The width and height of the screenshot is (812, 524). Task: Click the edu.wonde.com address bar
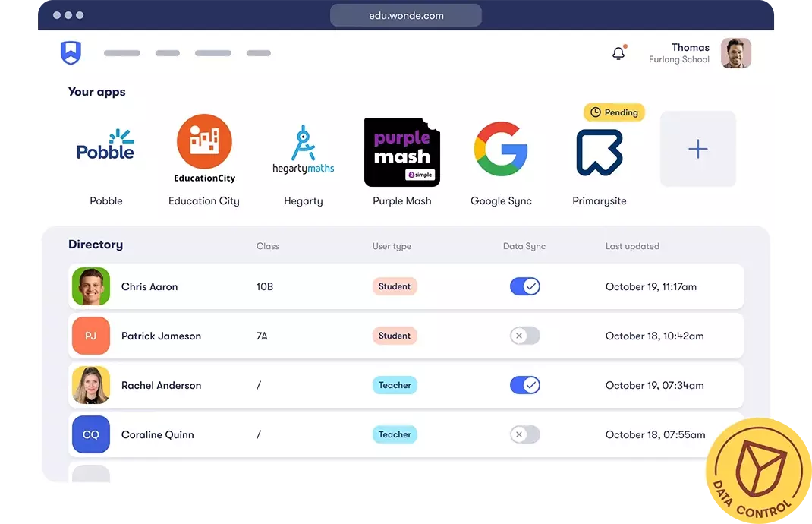(x=406, y=15)
